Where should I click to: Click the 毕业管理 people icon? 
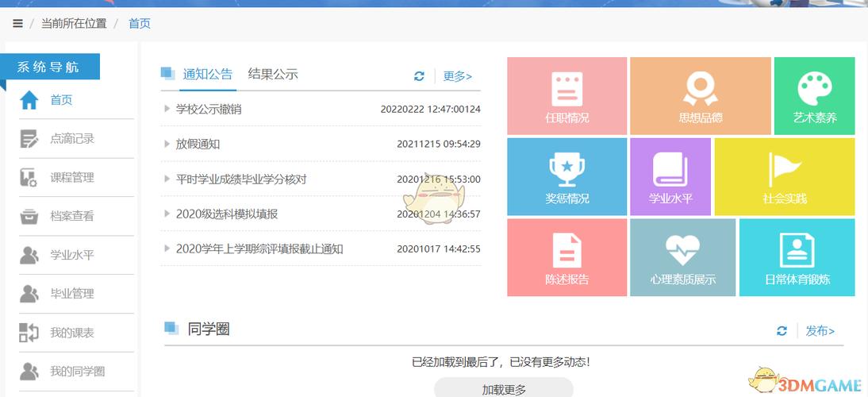(x=29, y=294)
